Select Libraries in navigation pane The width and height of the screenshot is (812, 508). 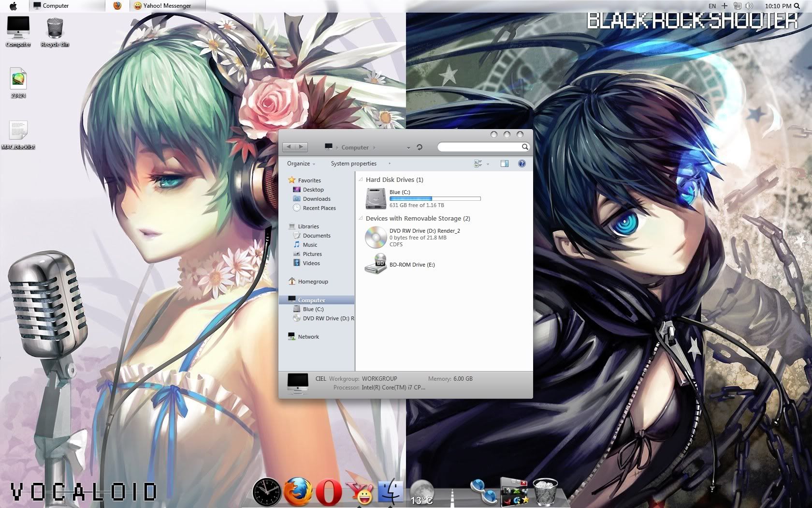(304, 226)
